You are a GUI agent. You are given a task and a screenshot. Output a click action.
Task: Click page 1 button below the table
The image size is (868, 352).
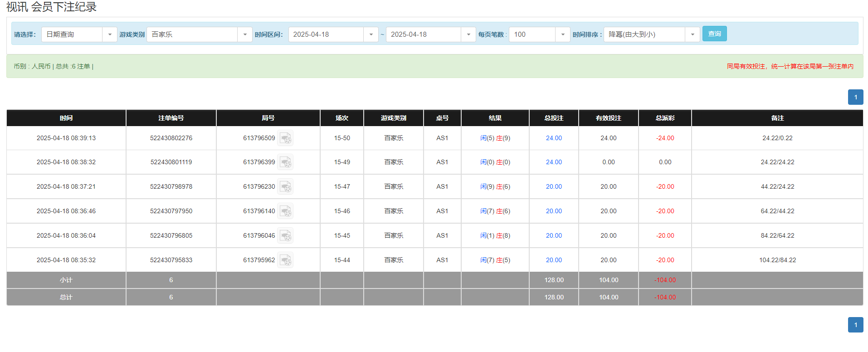coord(855,325)
